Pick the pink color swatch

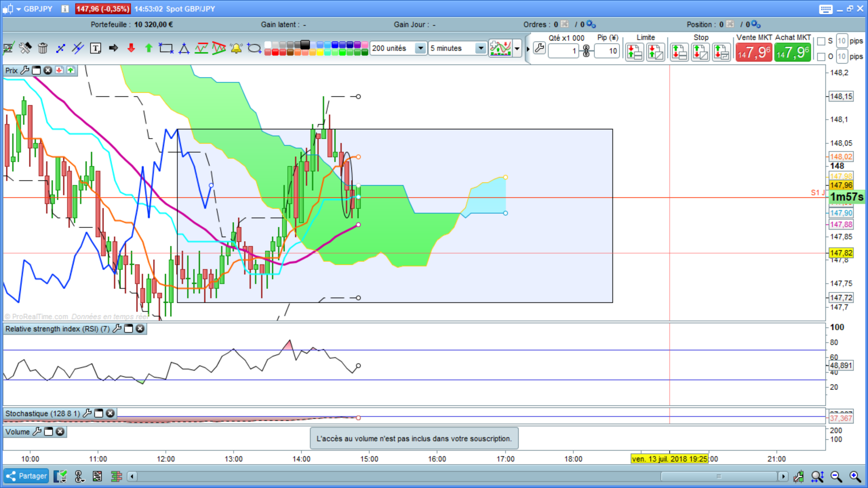tap(364, 45)
